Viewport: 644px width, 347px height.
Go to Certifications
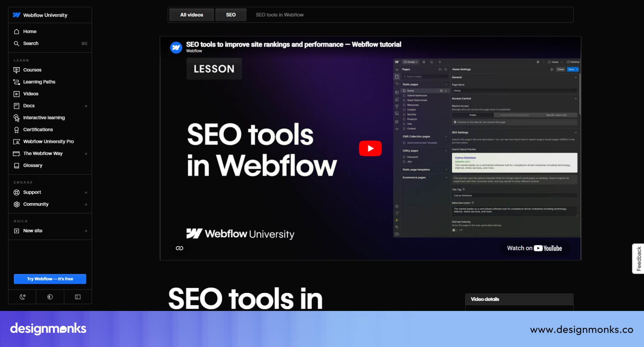click(x=50, y=129)
